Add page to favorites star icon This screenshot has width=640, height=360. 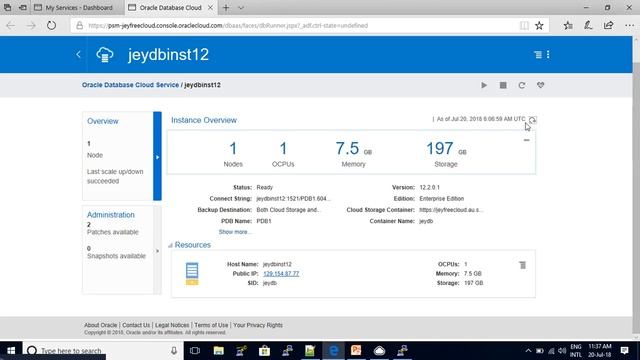point(539,25)
